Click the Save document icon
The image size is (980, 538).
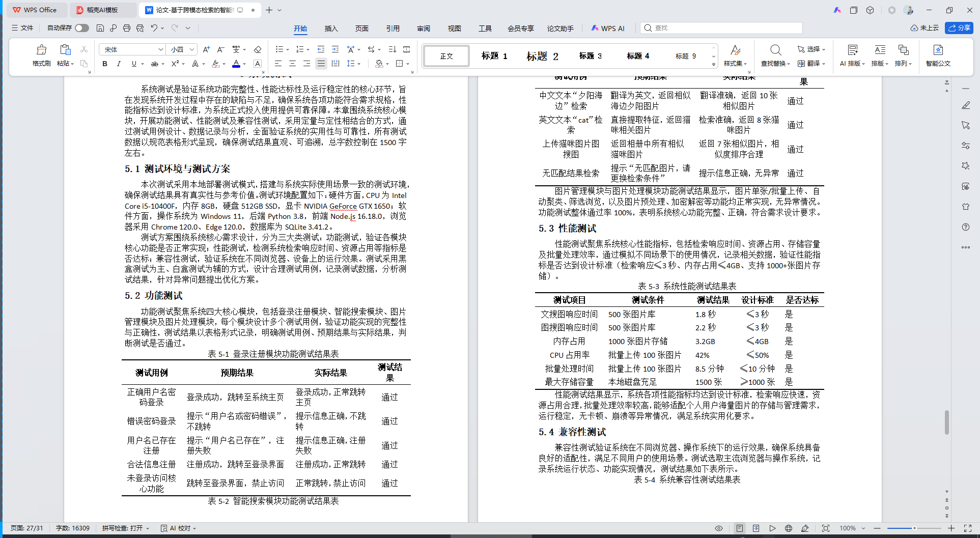coord(100,28)
